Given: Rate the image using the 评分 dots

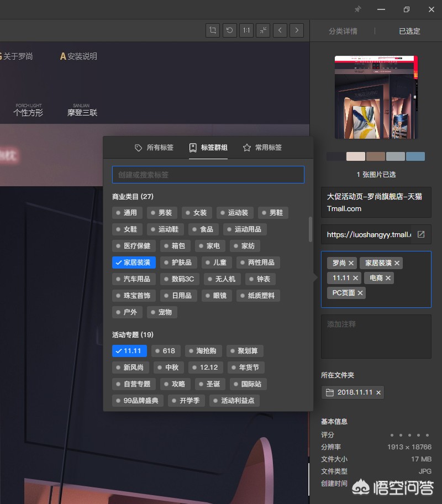Looking at the screenshot, I should pos(409,435).
